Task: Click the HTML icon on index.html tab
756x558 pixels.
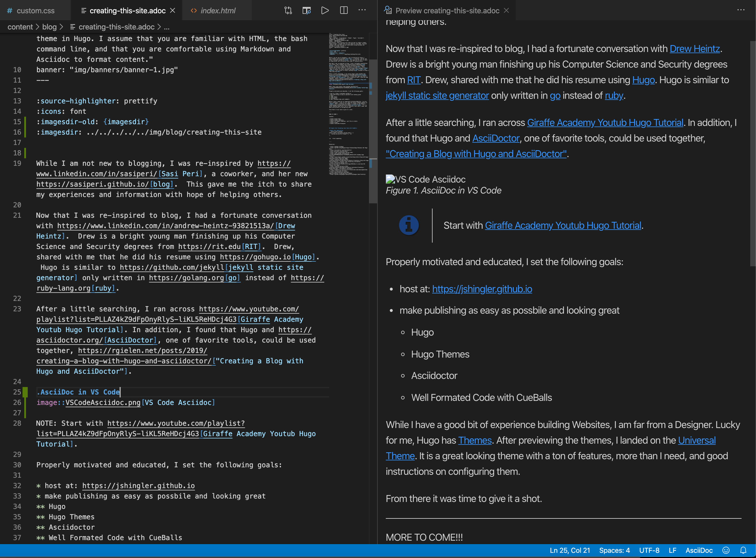Action: pos(194,10)
